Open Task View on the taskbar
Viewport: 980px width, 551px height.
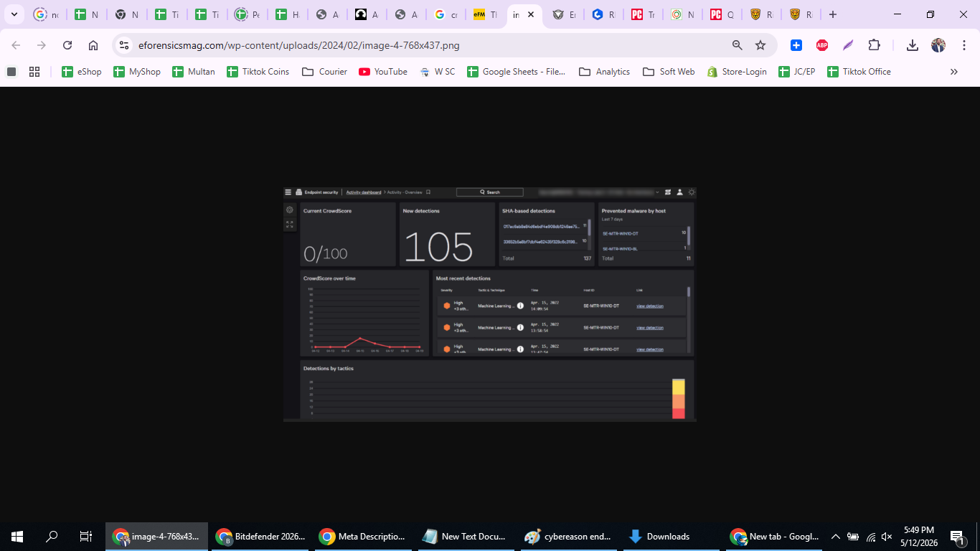coord(86,537)
